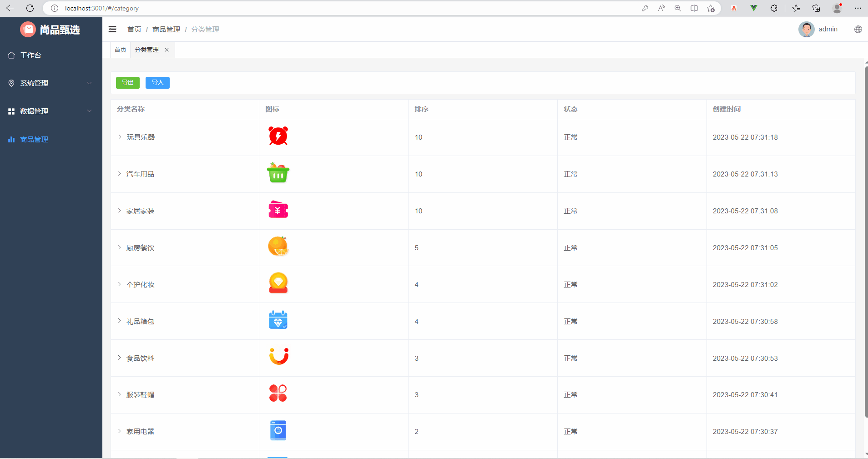Viewport: 868px width, 459px height.
Task: Expand the 汽车用品 category row
Action: point(120,174)
